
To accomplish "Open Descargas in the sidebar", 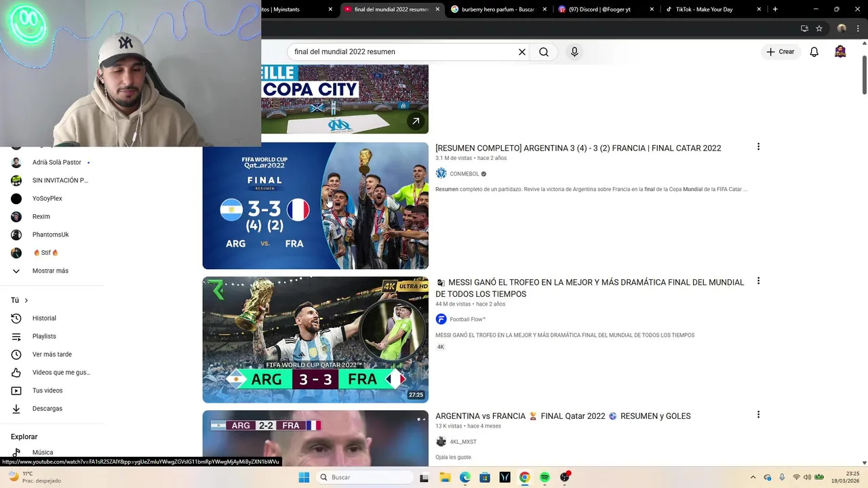I will 47,409.
